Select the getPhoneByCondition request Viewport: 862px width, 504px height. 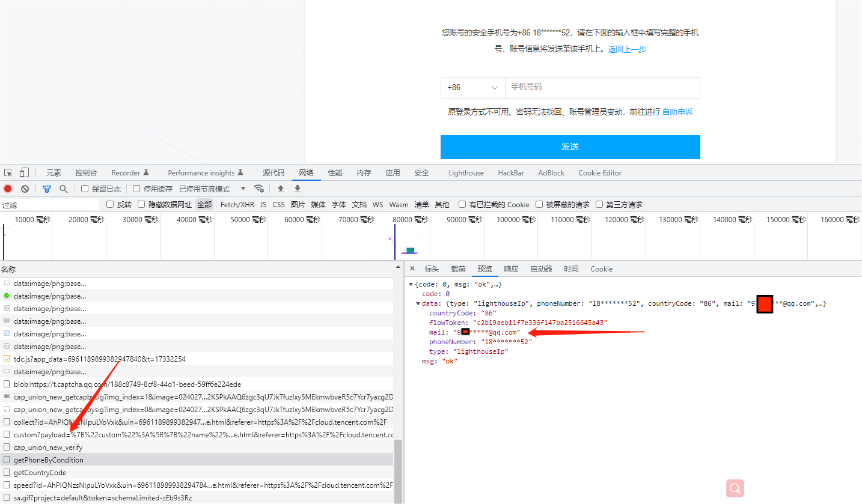coord(197,460)
